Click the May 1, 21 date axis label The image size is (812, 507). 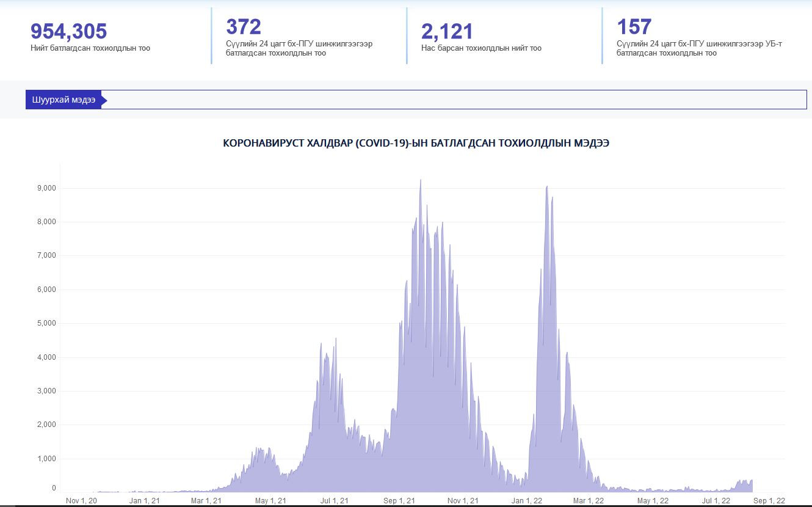270,501
